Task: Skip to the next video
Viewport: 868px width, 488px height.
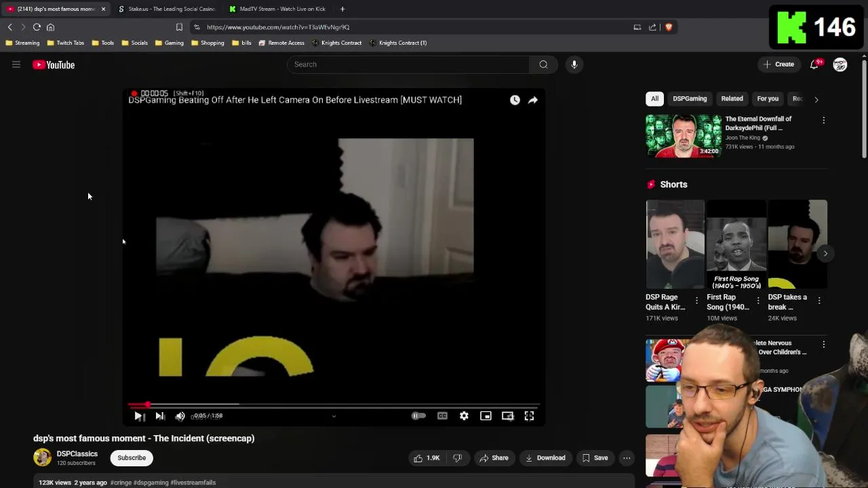Action: tap(160, 416)
